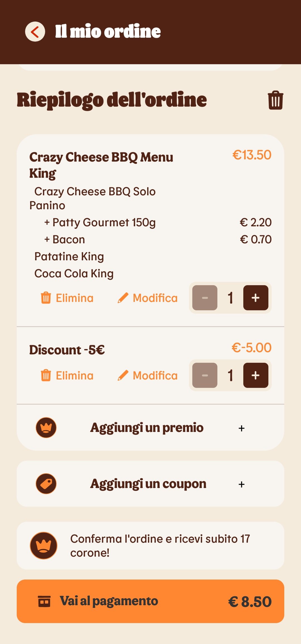Image resolution: width=301 pixels, height=644 pixels.
Task: Expand the Aggiungi un coupon plus sign
Action: pos(242,484)
